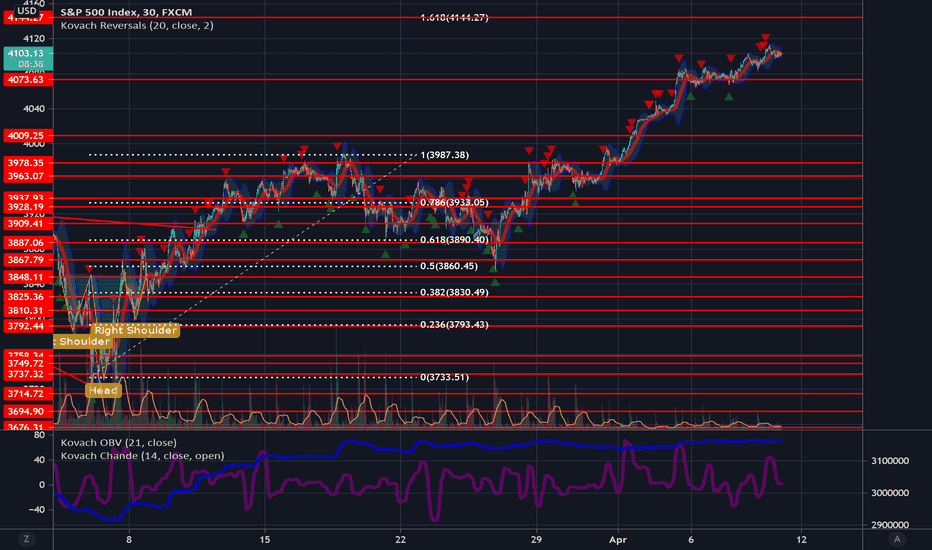932x550 pixels.
Task: Click the 3792.44 price level label
Action: coord(28,326)
